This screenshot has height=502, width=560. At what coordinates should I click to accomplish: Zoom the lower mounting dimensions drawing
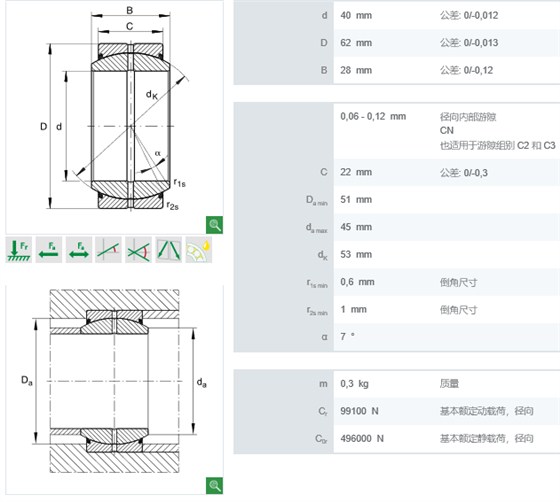[x=214, y=486]
